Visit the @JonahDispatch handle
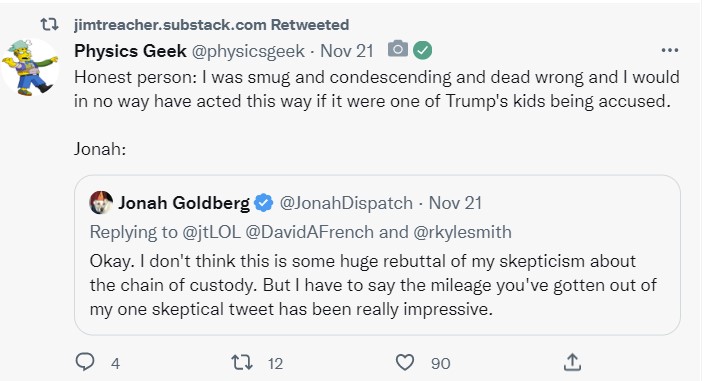This screenshot has width=715, height=381. tap(346, 203)
